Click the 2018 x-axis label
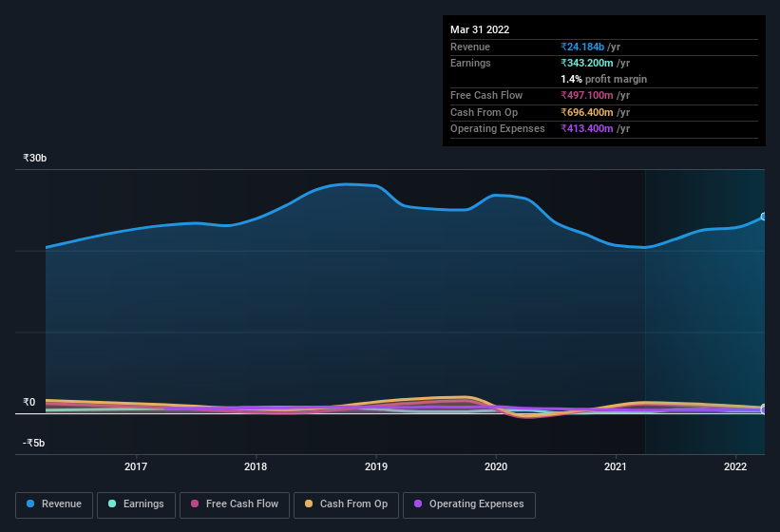 pyautogui.click(x=256, y=466)
